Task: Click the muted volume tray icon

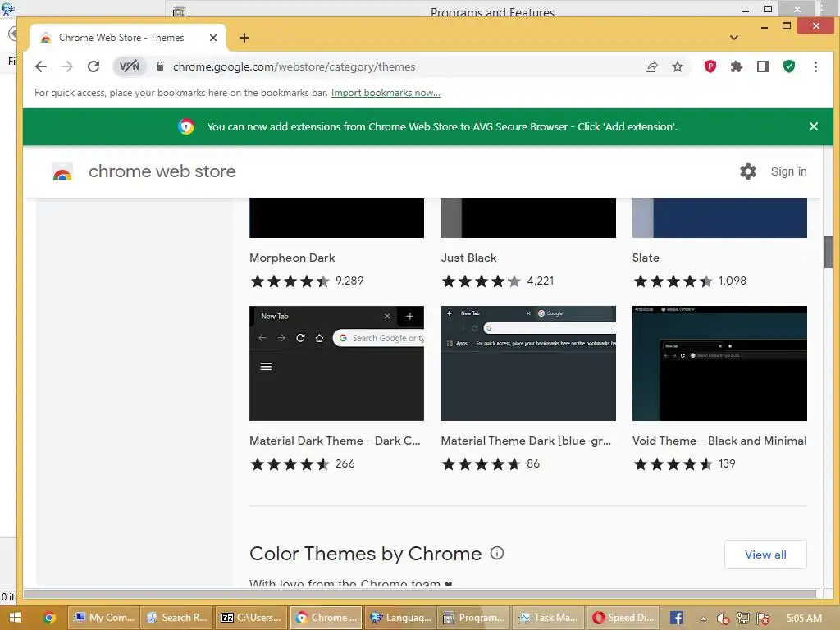Action: [x=724, y=619]
